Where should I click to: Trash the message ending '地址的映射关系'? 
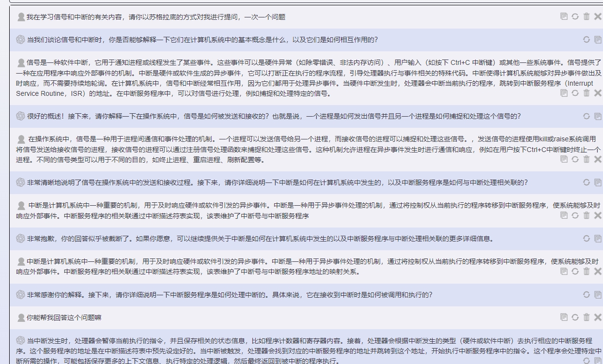pos(587,271)
